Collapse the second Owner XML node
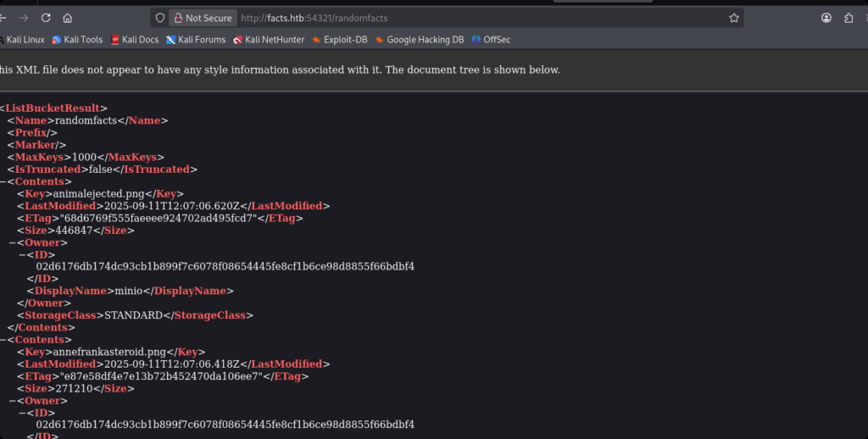The height and width of the screenshot is (439, 868). pos(12,401)
